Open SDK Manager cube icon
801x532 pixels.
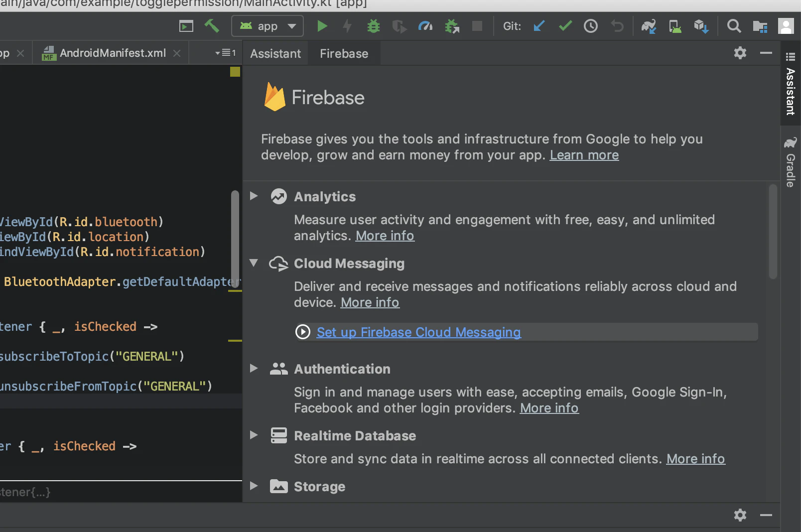coord(701,26)
